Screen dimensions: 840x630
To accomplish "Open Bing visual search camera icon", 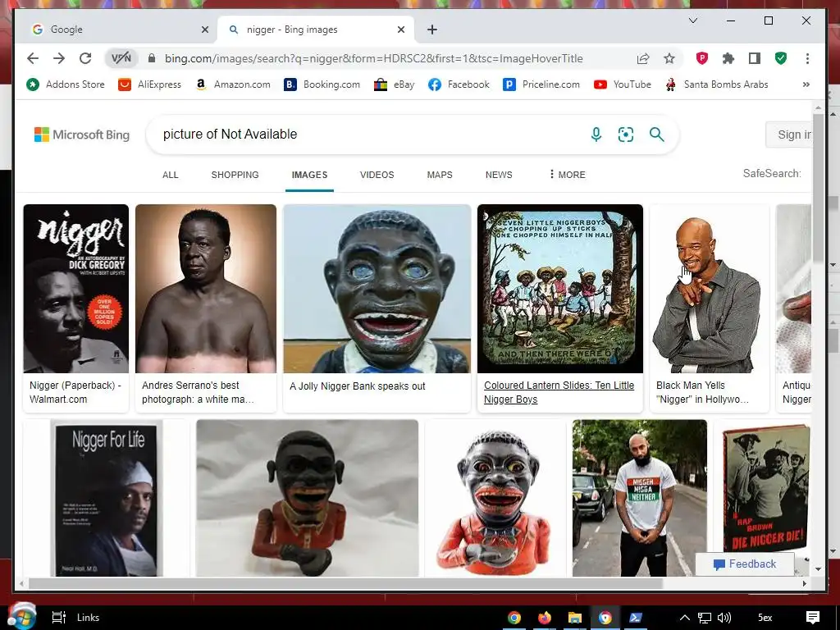I will pos(626,135).
